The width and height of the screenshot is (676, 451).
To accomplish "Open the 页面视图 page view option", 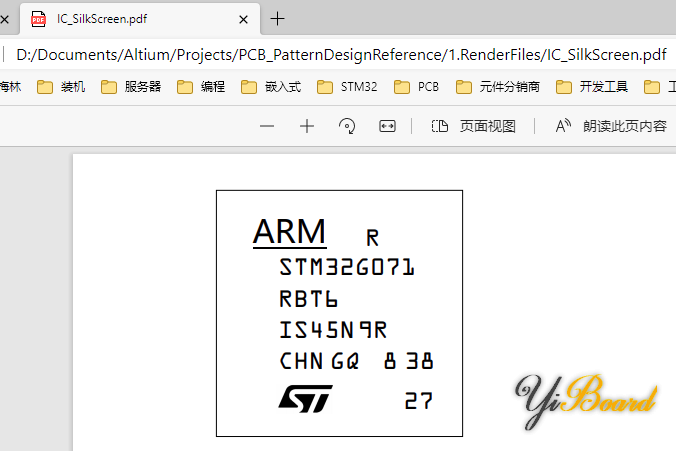I will (473, 126).
